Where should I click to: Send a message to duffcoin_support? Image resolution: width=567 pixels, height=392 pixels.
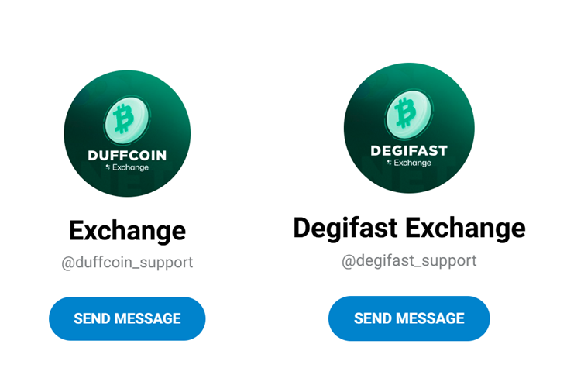pyautogui.click(x=127, y=318)
